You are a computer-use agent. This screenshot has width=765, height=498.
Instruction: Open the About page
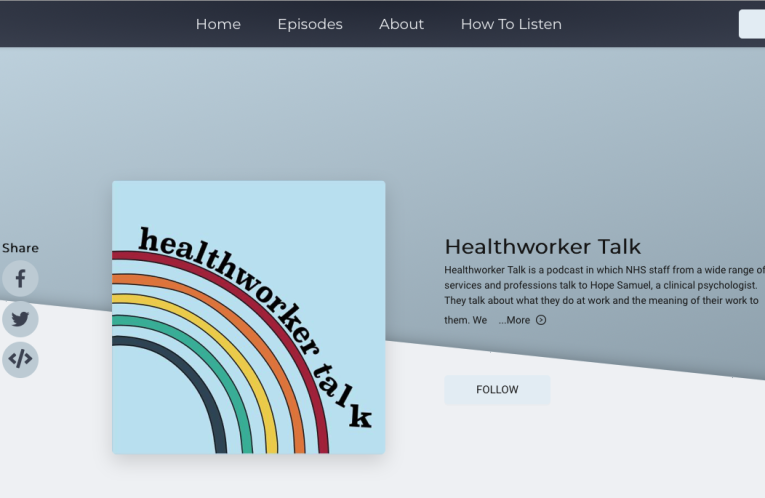tap(402, 24)
